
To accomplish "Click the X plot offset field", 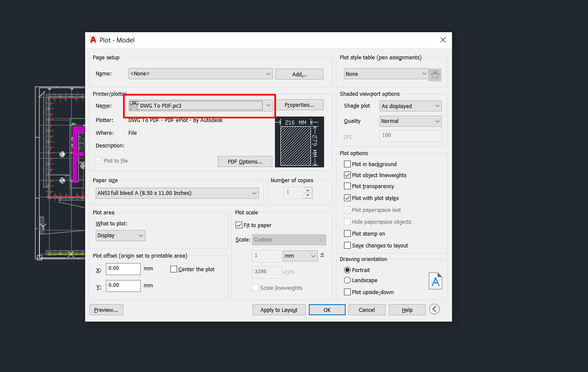I will (x=123, y=269).
